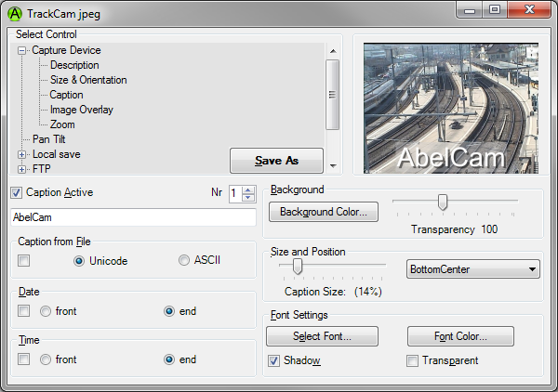The height and width of the screenshot is (392, 558).
Task: Click the AbelCam app icon in title bar
Action: coord(15,15)
